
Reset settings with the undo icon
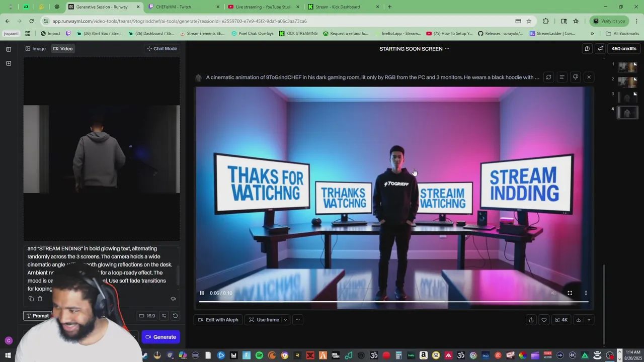pyautogui.click(x=175, y=316)
